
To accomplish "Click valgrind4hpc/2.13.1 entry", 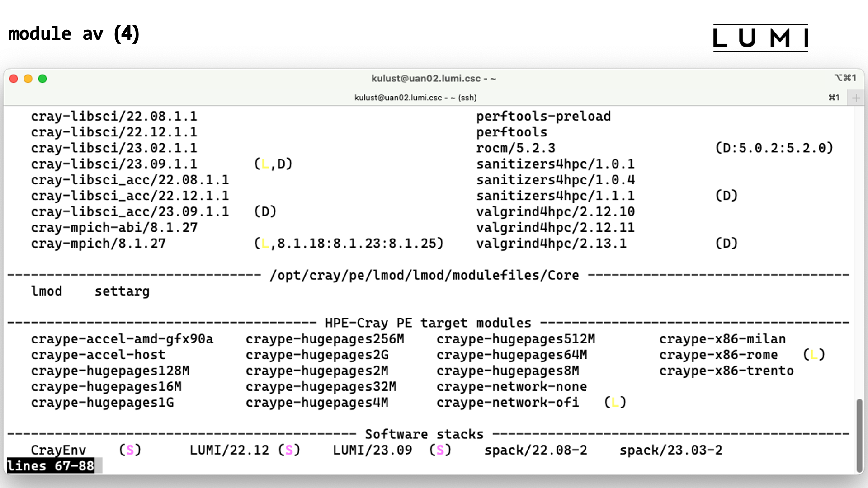I will [551, 244].
